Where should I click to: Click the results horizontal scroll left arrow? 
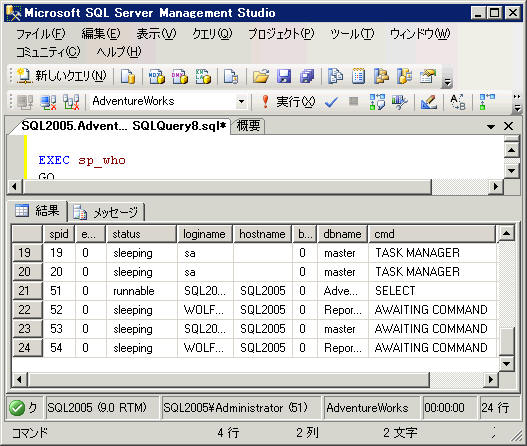(x=19, y=380)
